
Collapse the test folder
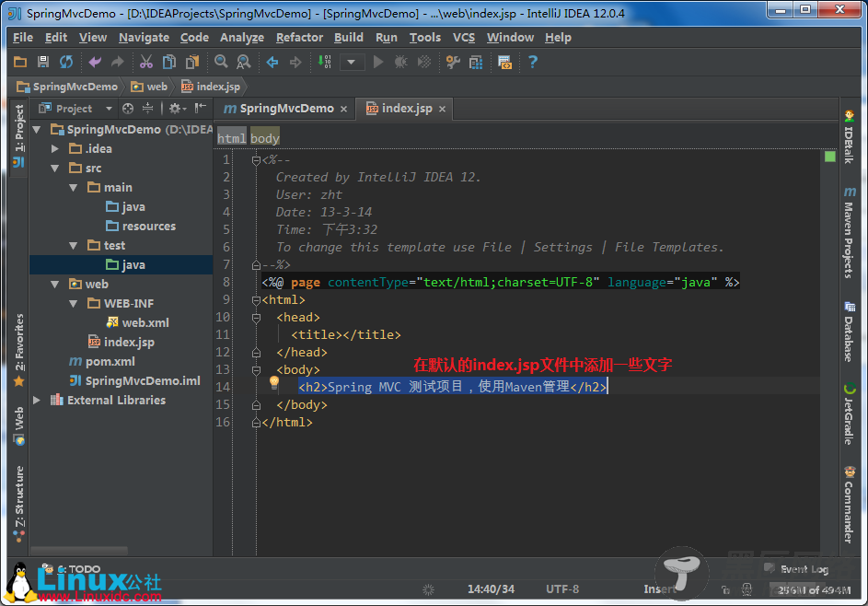[73, 245]
